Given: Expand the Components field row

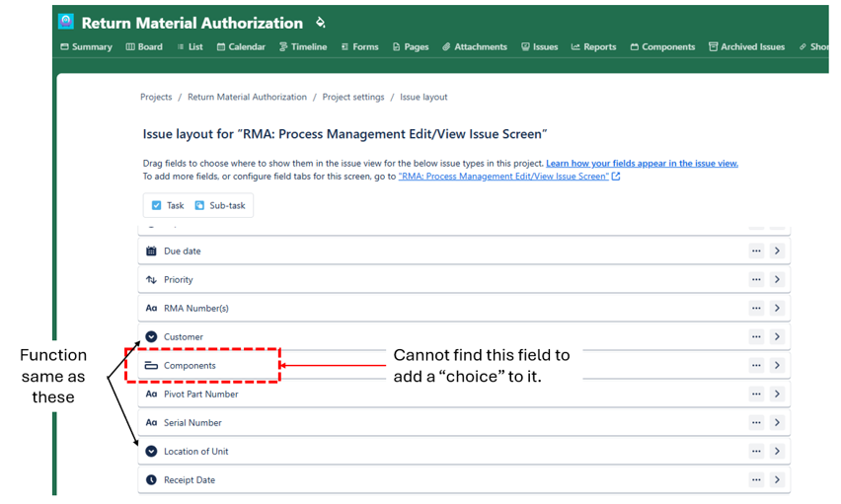Looking at the screenshot, I should 777,365.
